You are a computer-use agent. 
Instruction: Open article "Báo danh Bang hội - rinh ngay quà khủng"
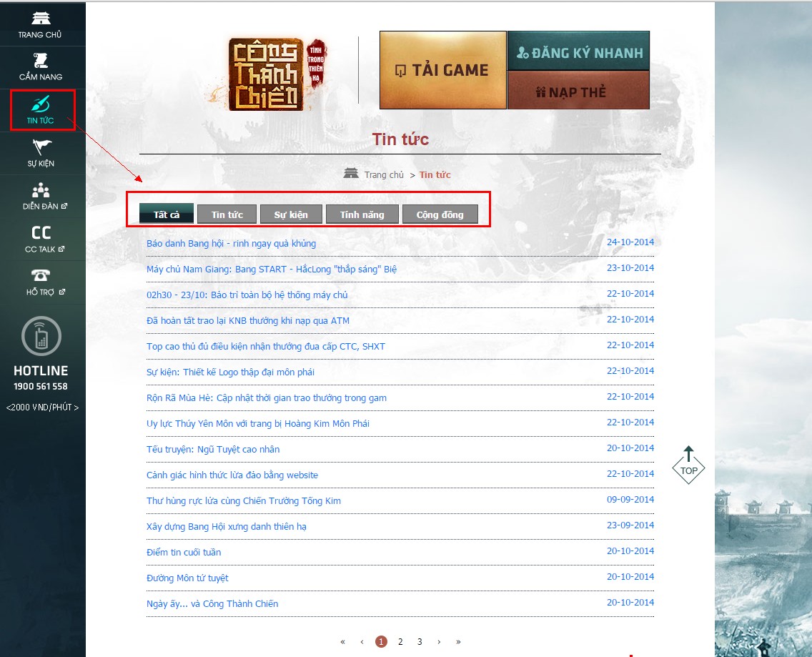point(231,244)
